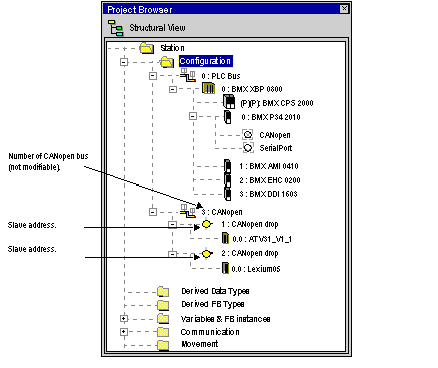The image size is (438, 368).
Task: Select the Movement label
Action: coord(200,344)
